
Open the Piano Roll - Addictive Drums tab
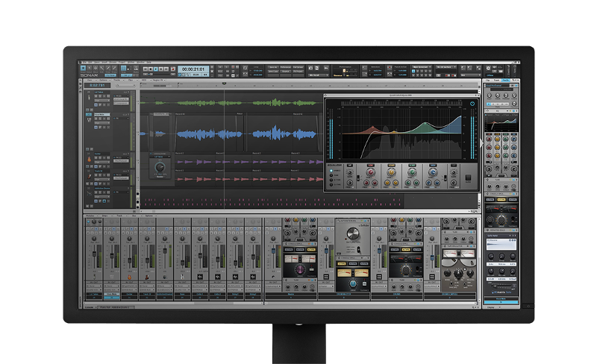tap(116, 307)
